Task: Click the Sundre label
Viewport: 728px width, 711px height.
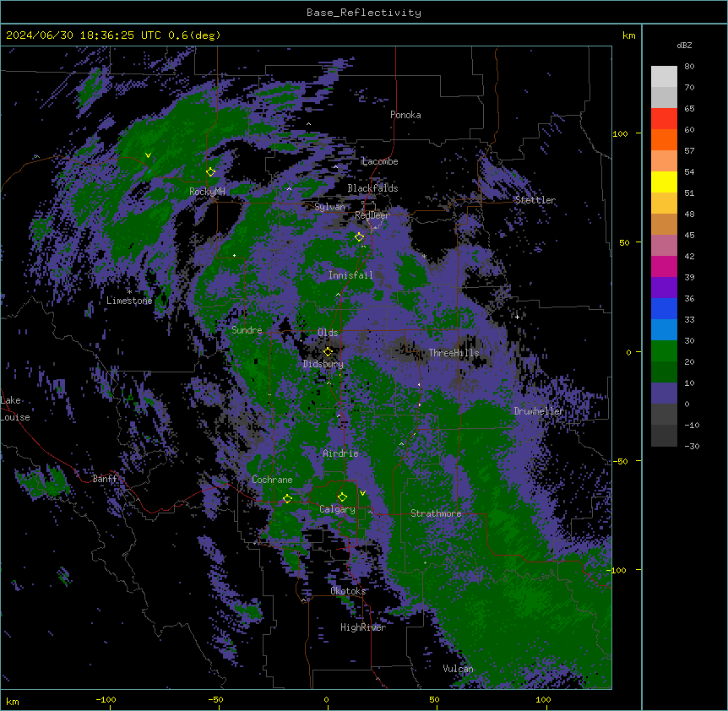Action: click(247, 330)
